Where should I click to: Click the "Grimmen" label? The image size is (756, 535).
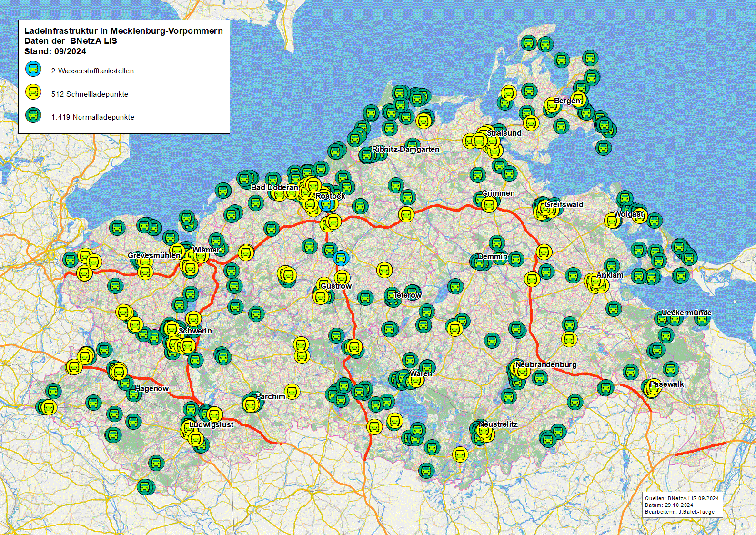click(x=498, y=193)
